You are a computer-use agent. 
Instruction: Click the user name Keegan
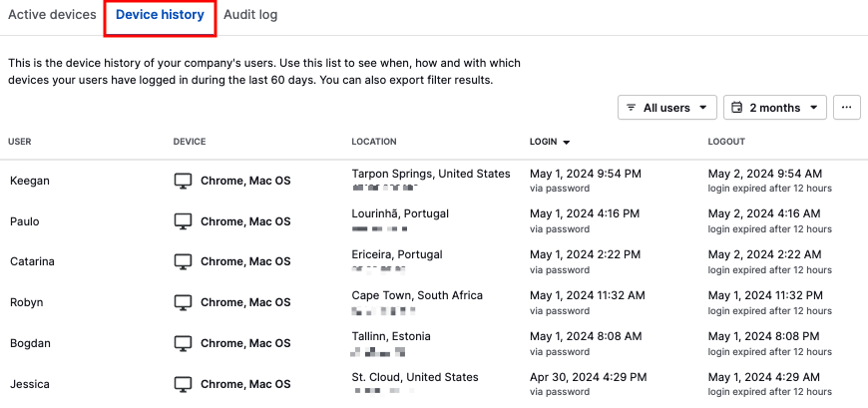click(x=30, y=181)
